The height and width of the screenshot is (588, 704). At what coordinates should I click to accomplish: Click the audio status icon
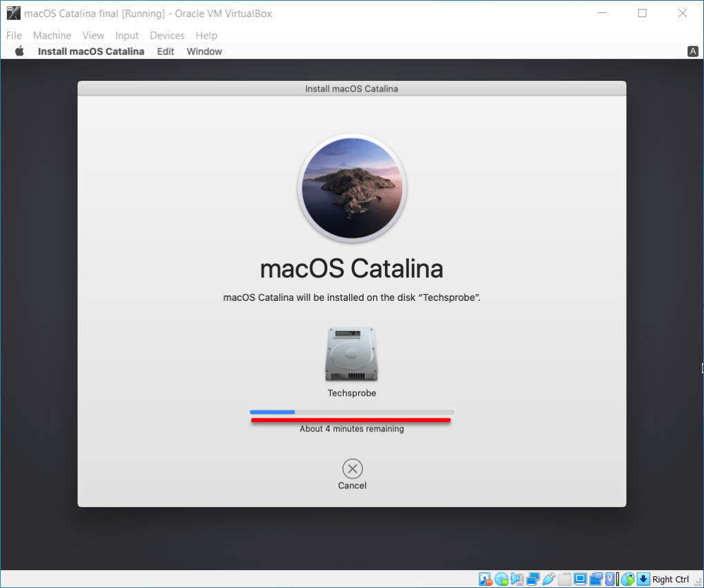tap(517, 579)
